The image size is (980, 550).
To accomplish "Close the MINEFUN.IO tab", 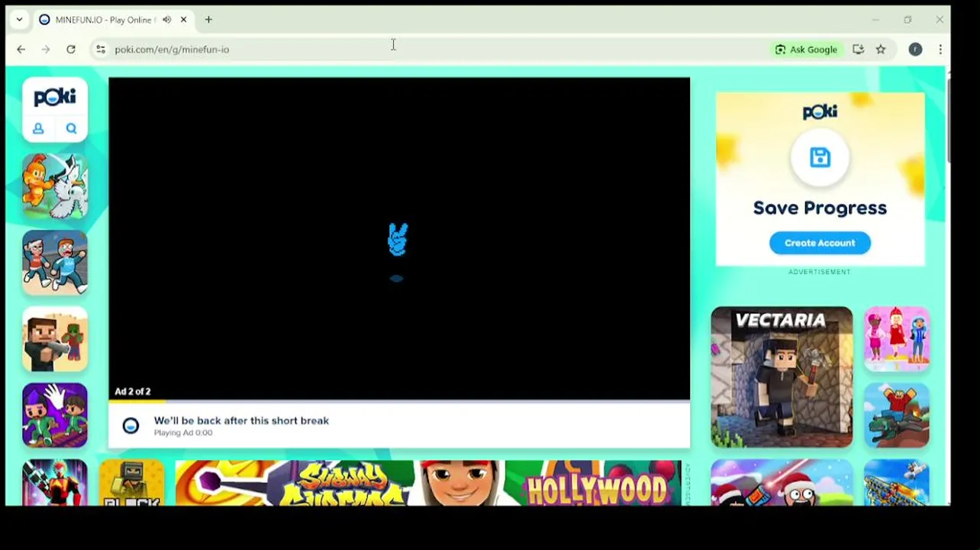I will click(x=183, y=20).
